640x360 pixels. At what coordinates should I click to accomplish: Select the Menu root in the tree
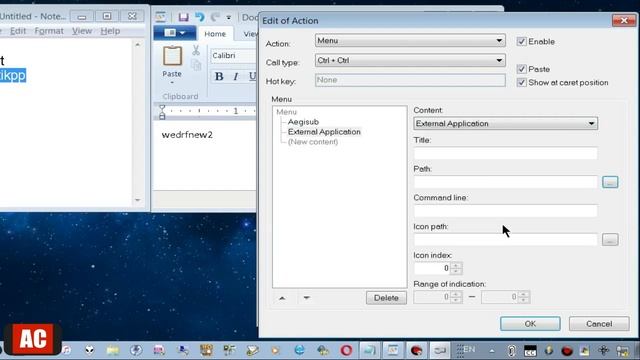click(287, 112)
